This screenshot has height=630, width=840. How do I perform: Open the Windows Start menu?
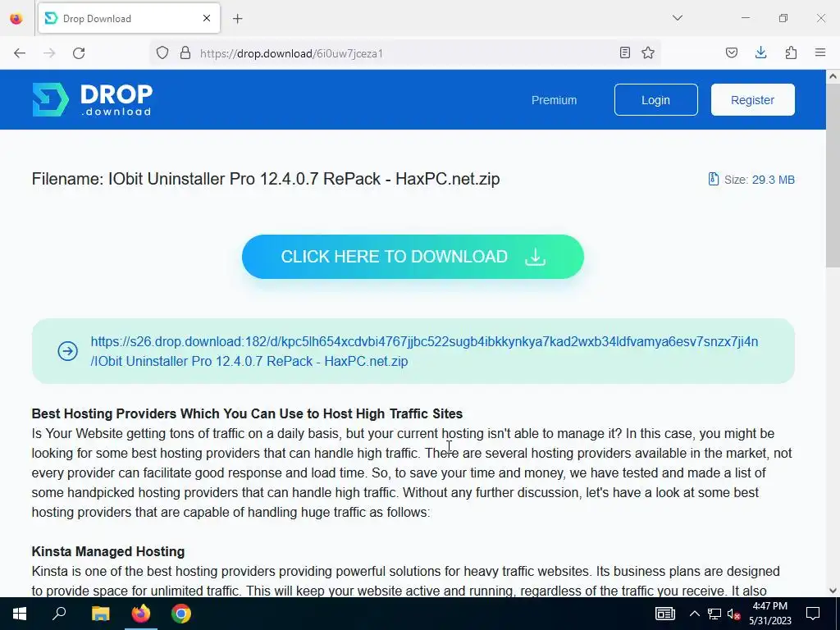click(x=20, y=614)
